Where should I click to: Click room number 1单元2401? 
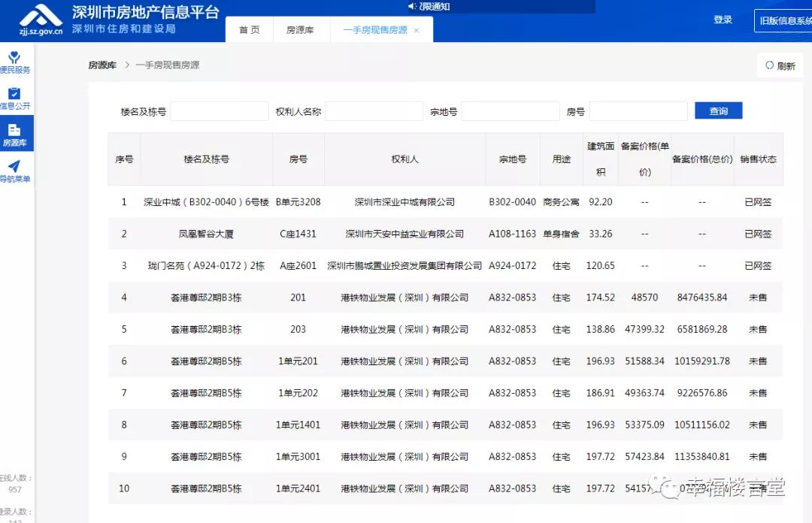click(x=298, y=488)
